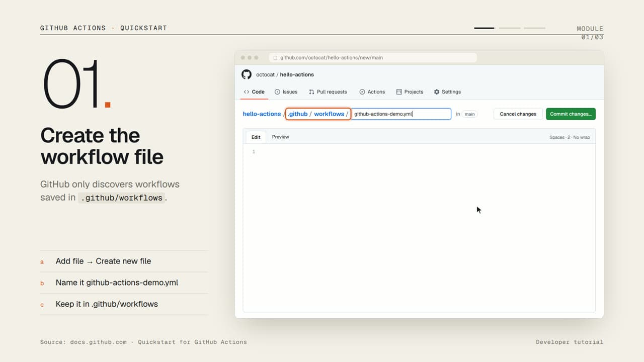Click step 'Name it github-actions-demo.yml'

[124, 283]
